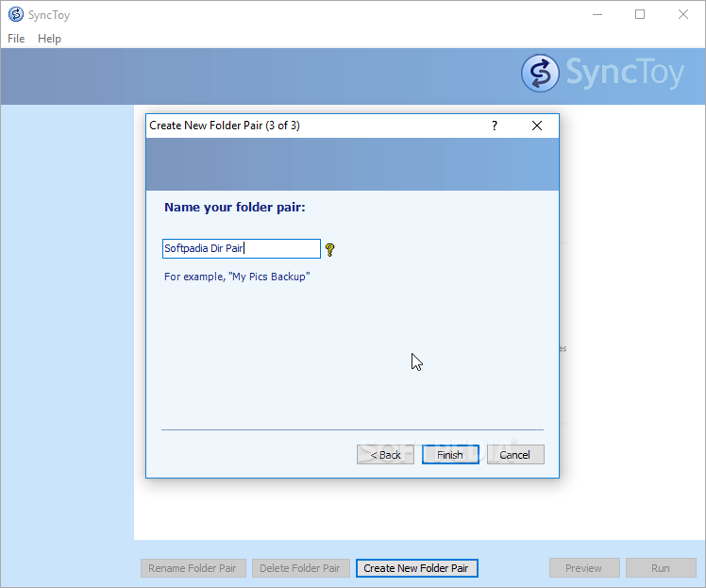Click the SyncToy icon in the title bar
This screenshot has width=706, height=588.
(x=16, y=14)
